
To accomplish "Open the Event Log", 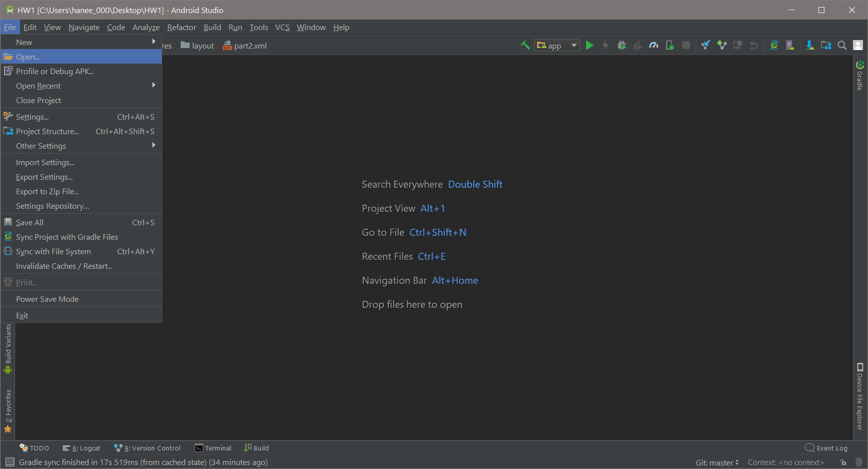I will tap(826, 448).
